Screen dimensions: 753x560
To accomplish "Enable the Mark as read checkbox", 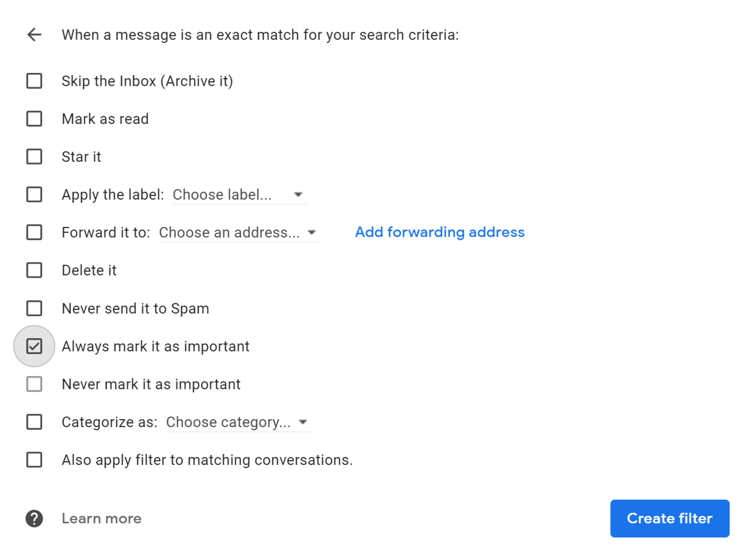I will pyautogui.click(x=34, y=119).
